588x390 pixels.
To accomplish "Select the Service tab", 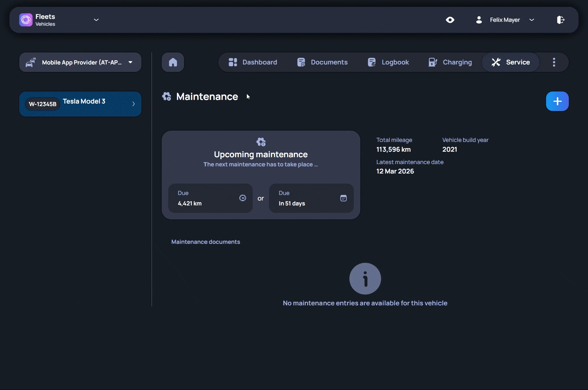I will [x=511, y=62].
